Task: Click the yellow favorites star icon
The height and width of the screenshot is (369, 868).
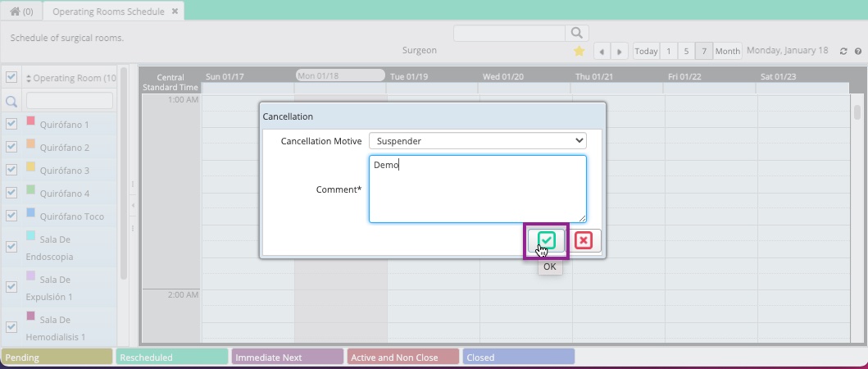Action: coord(579,51)
